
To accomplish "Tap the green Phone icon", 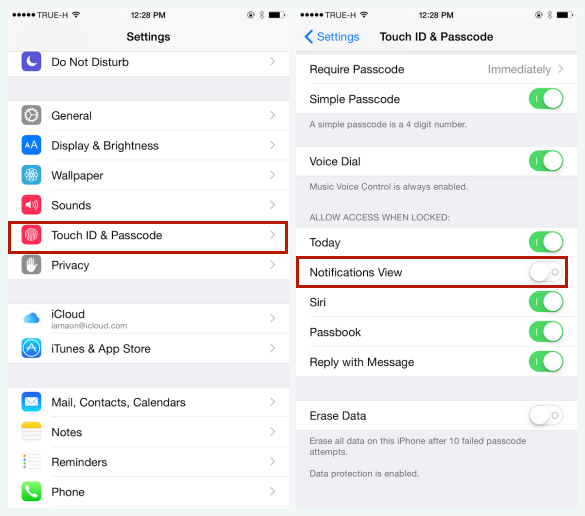I will 31,491.
